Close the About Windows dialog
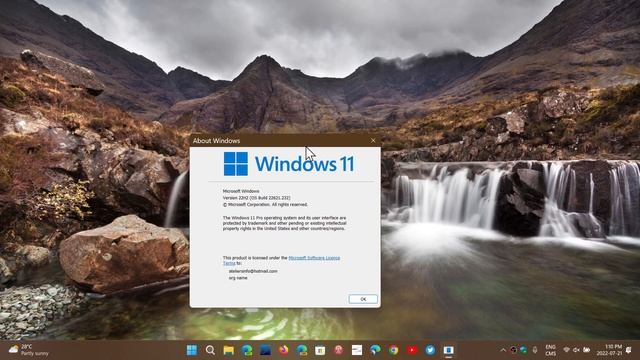The height and width of the screenshot is (360, 640). (373, 140)
